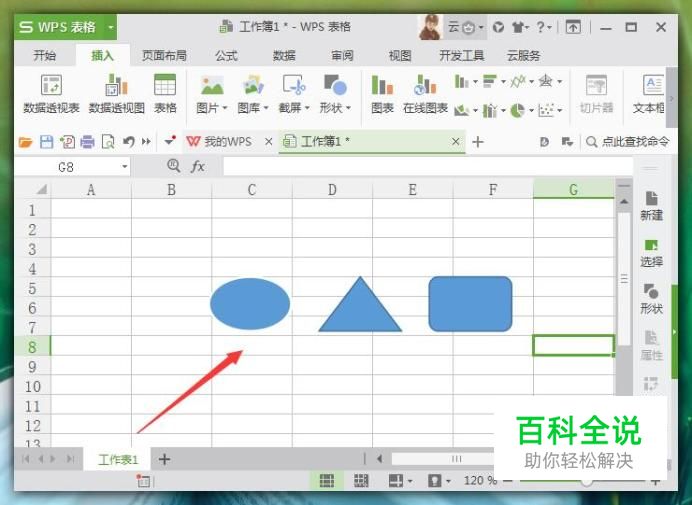Open the WPS 表格 application menu arrow
The height and width of the screenshot is (505, 692).
[111, 27]
